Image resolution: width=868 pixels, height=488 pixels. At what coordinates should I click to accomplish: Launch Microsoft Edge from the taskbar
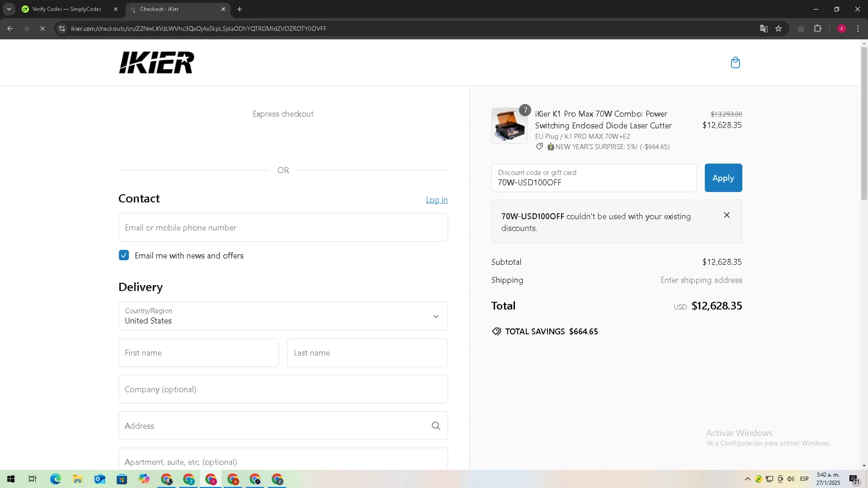[x=55, y=479]
